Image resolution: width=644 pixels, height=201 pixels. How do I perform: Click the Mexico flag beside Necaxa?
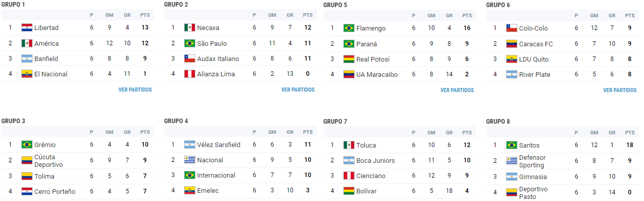(190, 27)
